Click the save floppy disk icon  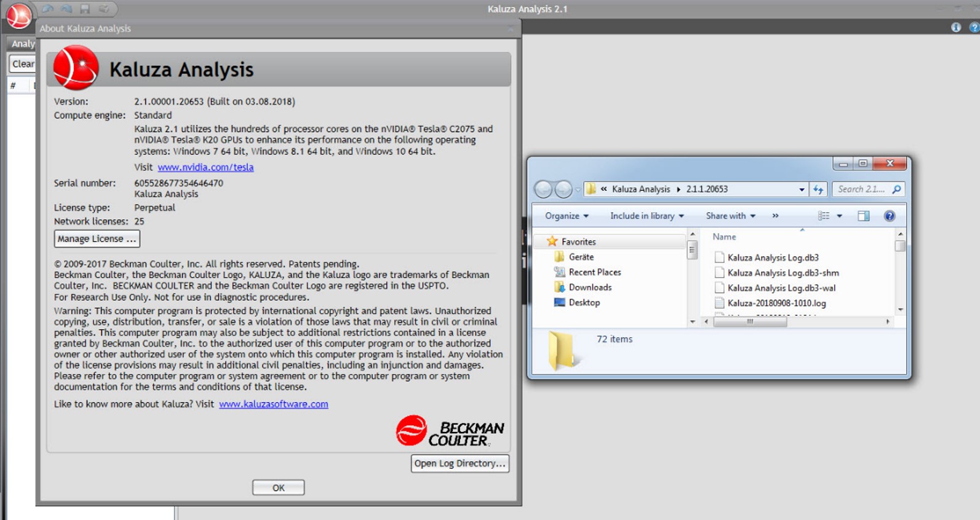coord(85,9)
